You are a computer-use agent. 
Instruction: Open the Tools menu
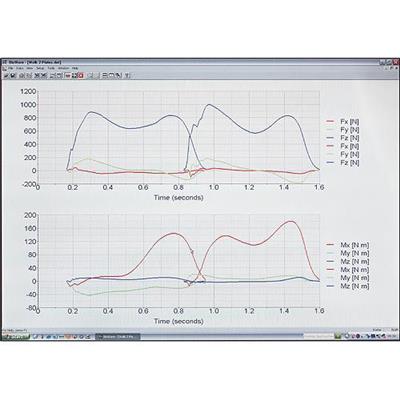(51, 68)
